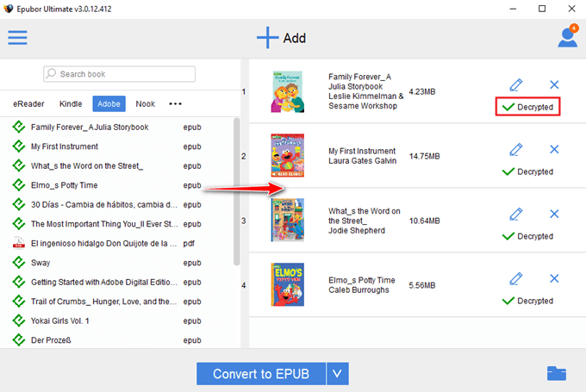Image resolution: width=586 pixels, height=392 pixels.
Task: Click the epub icon beside Trail of Crumbs
Action: (19, 302)
